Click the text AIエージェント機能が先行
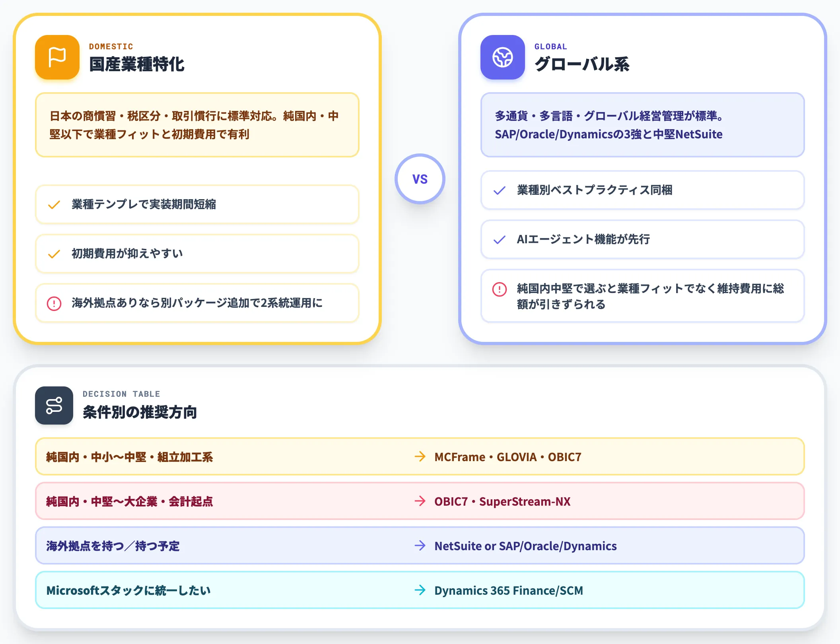Viewport: 840px width, 644px height. point(583,239)
